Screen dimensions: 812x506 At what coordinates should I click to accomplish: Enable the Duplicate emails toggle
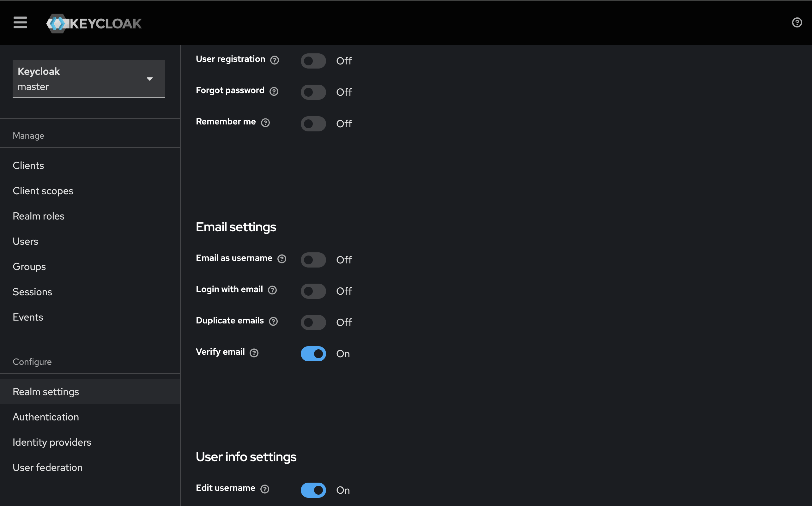click(x=313, y=322)
